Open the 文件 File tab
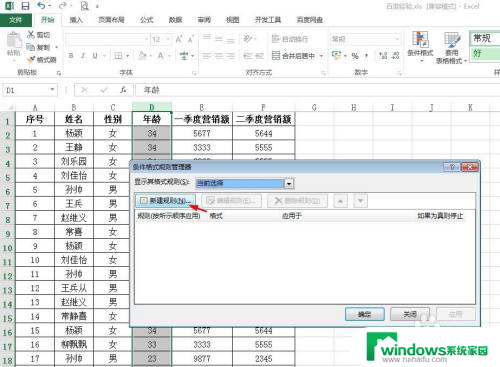Viewport: 500px width, 367px height. pyautogui.click(x=16, y=20)
